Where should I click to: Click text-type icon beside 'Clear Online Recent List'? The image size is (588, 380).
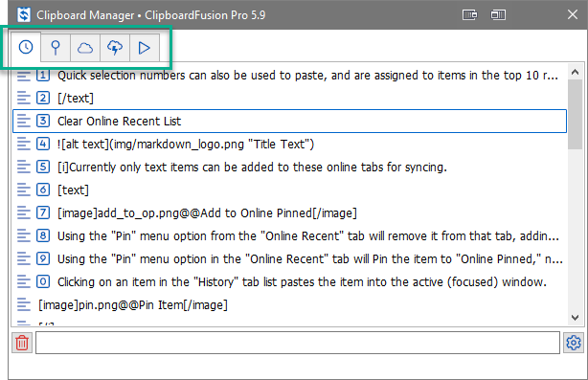click(x=24, y=121)
